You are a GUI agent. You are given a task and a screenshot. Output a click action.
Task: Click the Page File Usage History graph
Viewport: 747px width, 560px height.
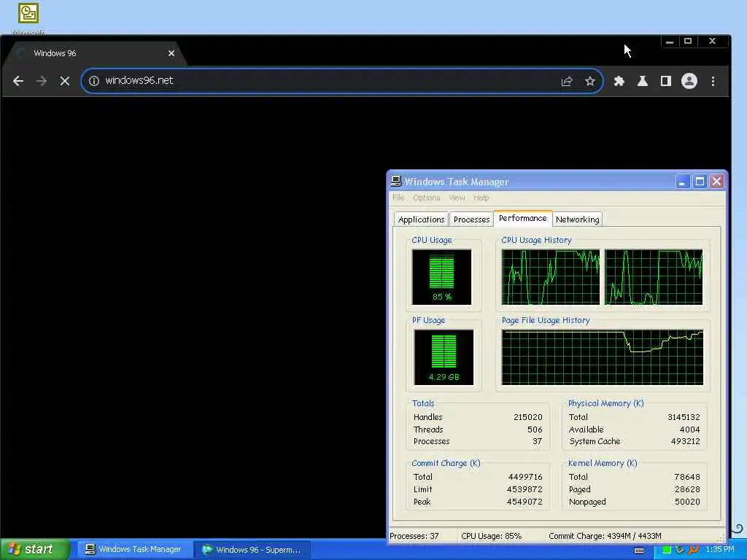tap(602, 357)
